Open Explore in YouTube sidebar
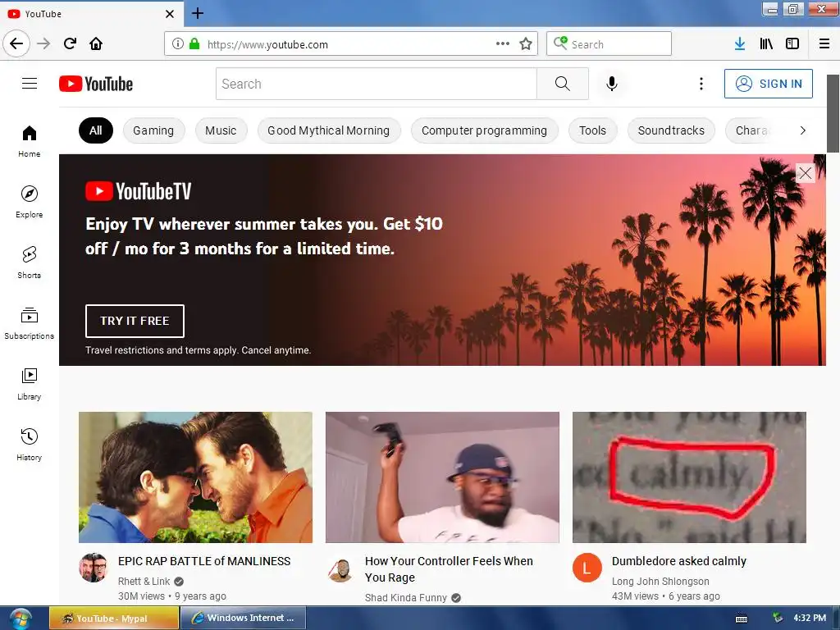The image size is (840, 630). pyautogui.click(x=30, y=202)
